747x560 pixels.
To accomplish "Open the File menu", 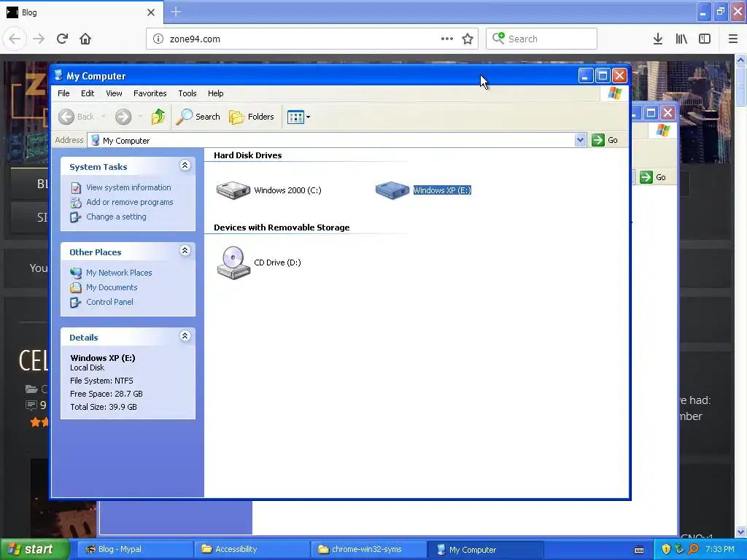I will 63,93.
